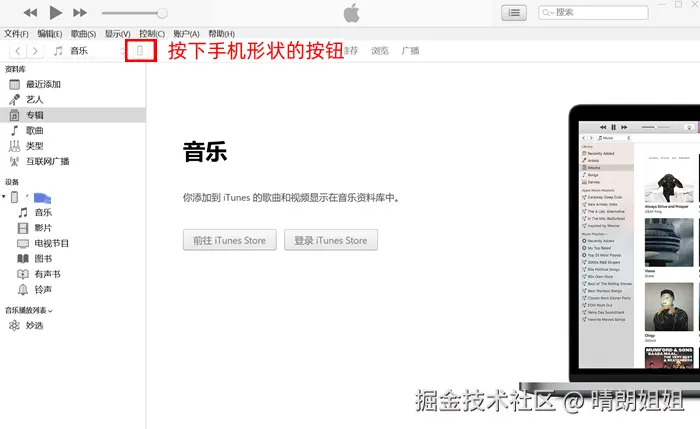The width and height of the screenshot is (700, 429).
Task: Click the rewind previous track button
Action: 30,12
